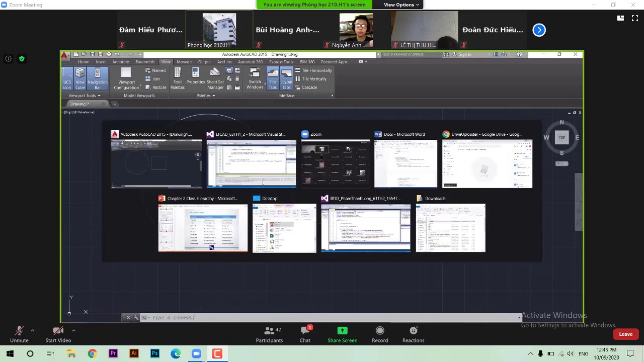The width and height of the screenshot is (644, 362).
Task: Open AutoCAD application menu (red A)
Action: coord(66,55)
